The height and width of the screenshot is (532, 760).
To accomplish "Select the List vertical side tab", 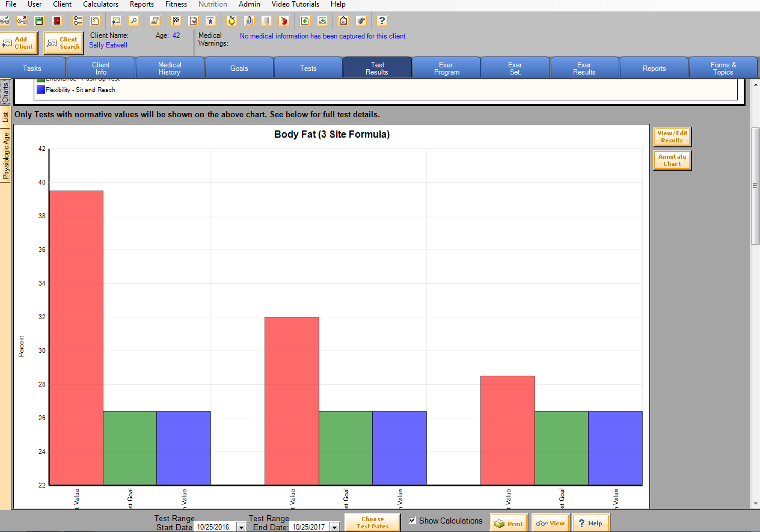I will coord(5,117).
